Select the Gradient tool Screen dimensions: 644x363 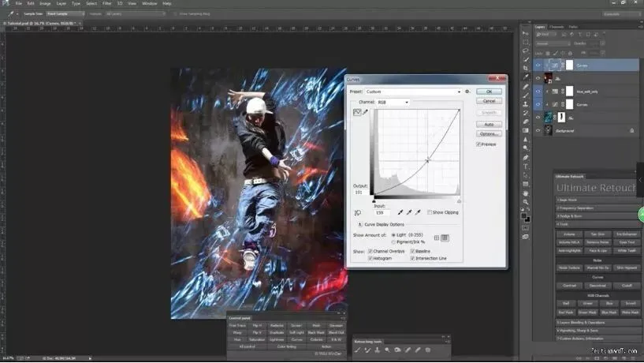526,130
